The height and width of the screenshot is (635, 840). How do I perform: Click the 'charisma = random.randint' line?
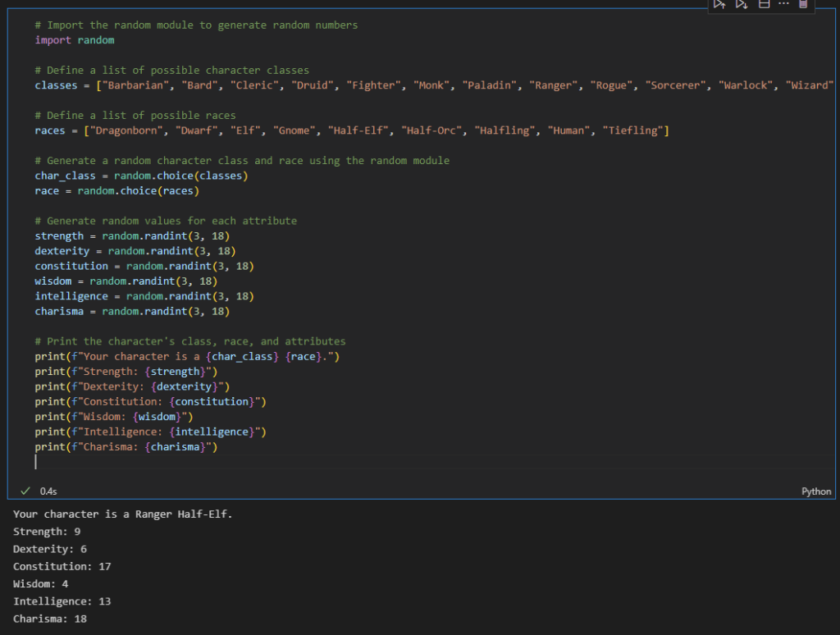point(132,311)
